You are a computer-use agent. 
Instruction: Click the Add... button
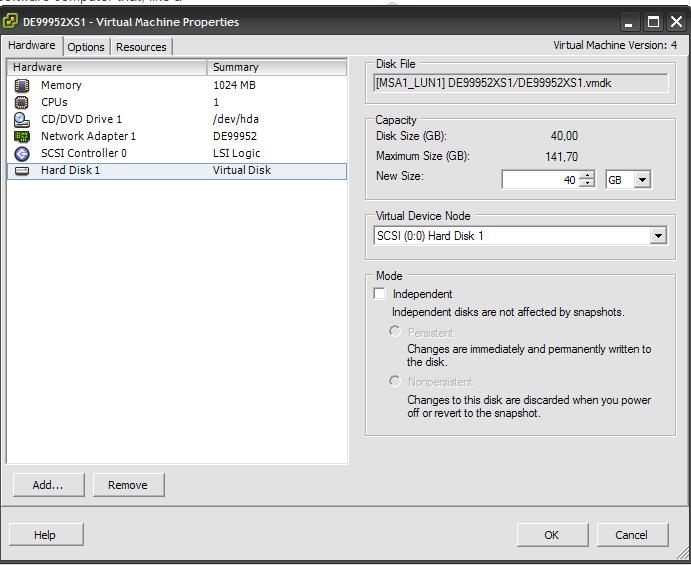pyautogui.click(x=47, y=485)
